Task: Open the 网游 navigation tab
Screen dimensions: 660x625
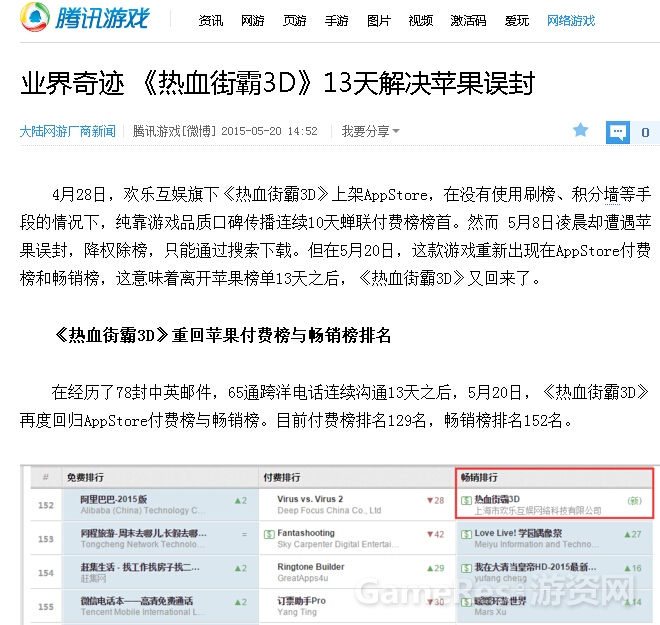Action: pos(253,21)
